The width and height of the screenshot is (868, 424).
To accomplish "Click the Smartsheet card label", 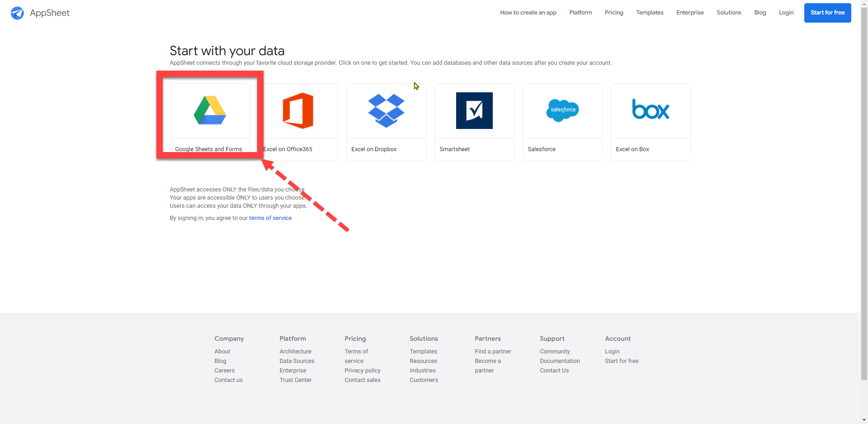I will click(454, 149).
